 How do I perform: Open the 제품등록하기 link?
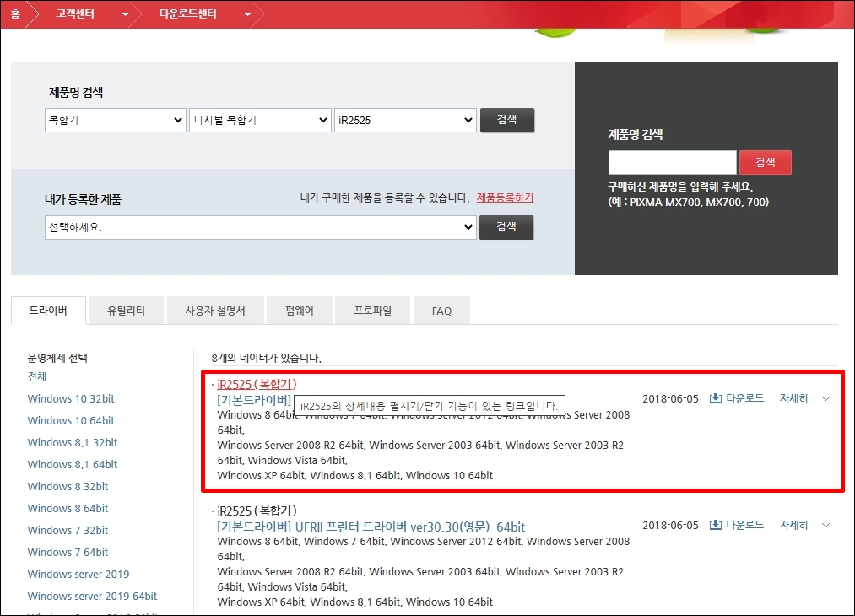pyautogui.click(x=505, y=197)
